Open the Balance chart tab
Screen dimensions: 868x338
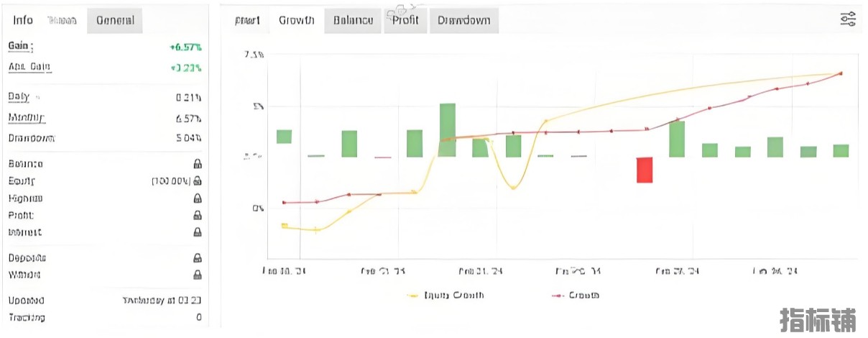click(x=353, y=20)
